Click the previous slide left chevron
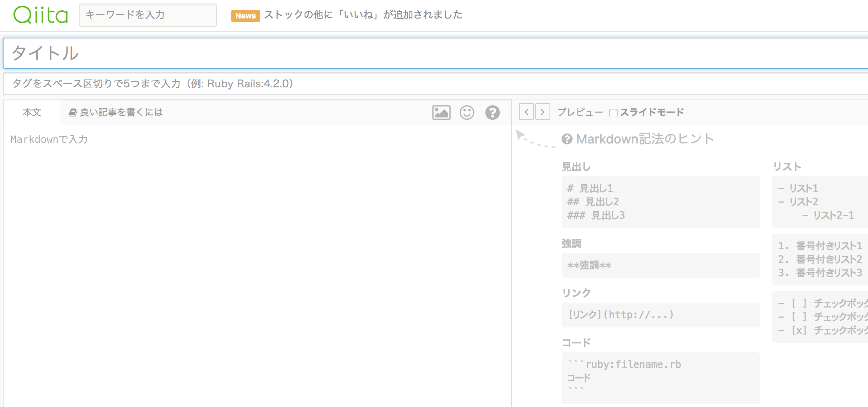 coord(526,112)
